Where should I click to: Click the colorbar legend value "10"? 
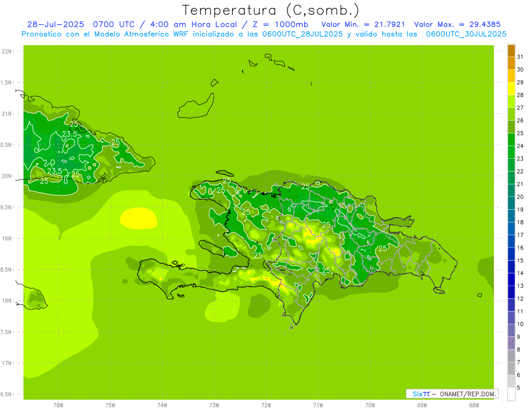[x=520, y=324]
